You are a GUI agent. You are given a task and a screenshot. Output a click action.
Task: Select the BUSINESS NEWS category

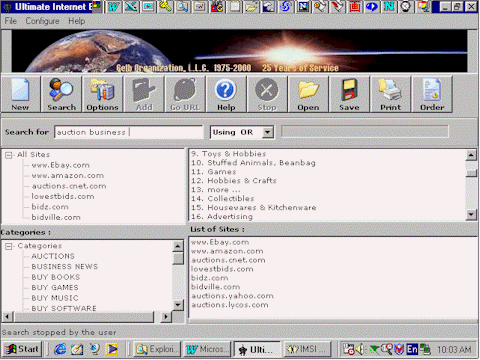(65, 267)
